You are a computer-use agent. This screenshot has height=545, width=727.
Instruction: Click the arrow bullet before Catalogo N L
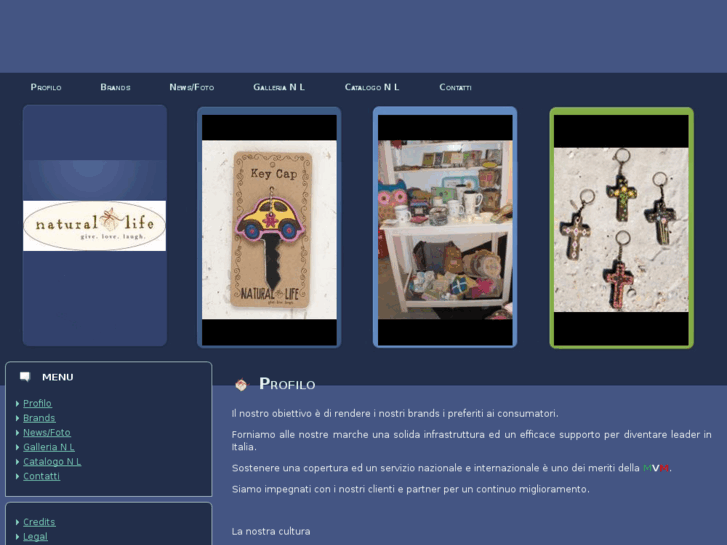[x=17, y=462]
